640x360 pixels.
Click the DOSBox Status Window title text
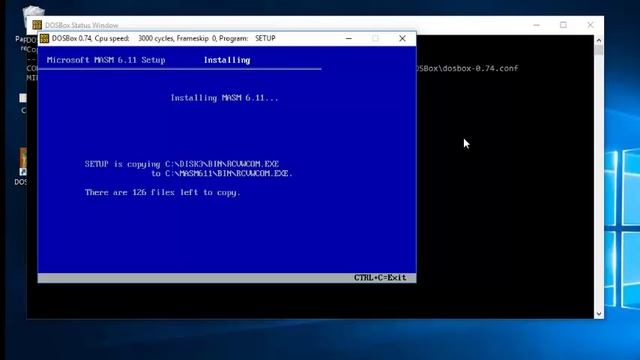[82, 25]
